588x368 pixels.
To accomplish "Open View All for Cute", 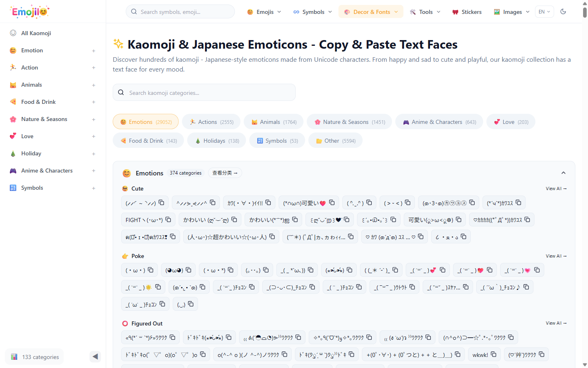I will click(556, 188).
